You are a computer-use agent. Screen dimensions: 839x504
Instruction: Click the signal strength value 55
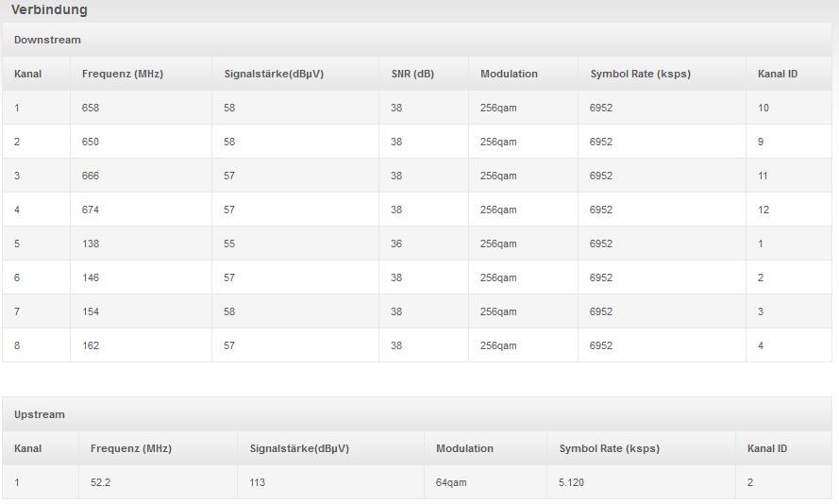(x=229, y=244)
